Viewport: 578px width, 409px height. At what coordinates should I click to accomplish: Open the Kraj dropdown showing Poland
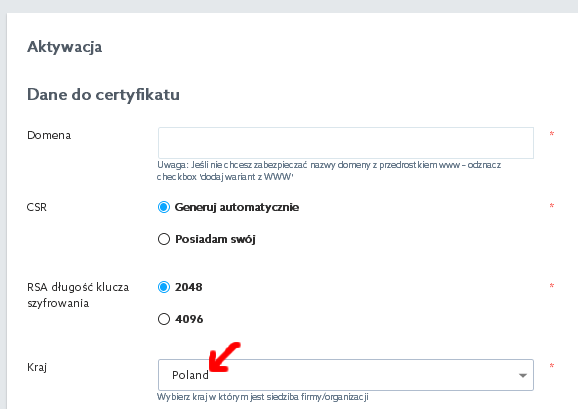346,375
